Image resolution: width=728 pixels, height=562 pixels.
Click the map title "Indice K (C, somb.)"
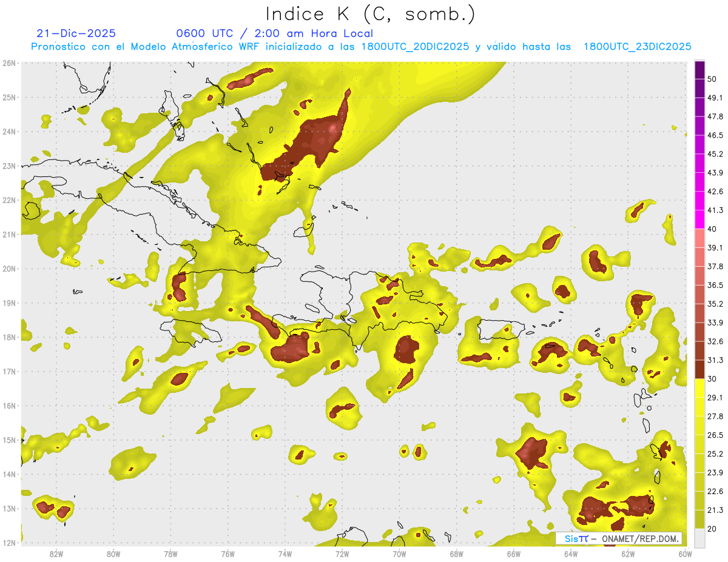click(370, 14)
